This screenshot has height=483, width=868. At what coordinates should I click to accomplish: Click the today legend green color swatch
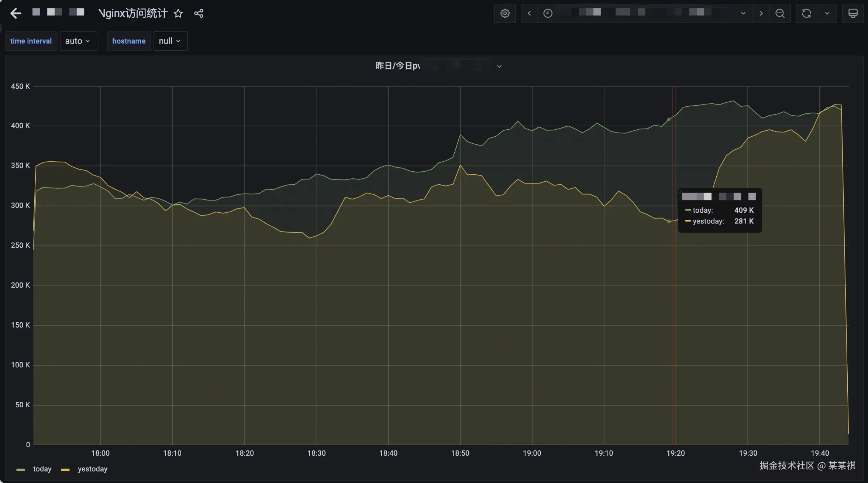(x=21, y=470)
